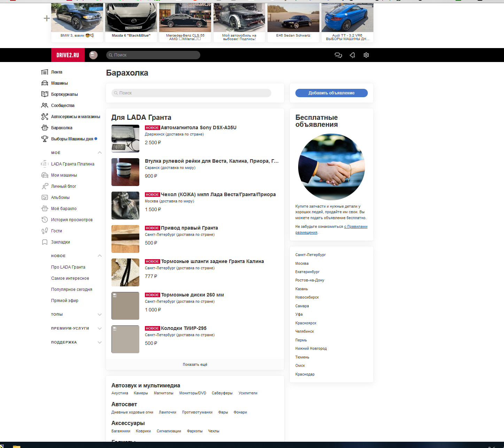Select the Сабвуферы subcategory
The image size is (504, 448).
point(222,393)
